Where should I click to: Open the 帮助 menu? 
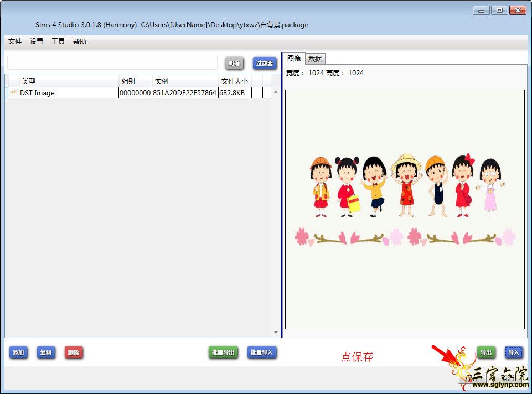click(x=80, y=42)
